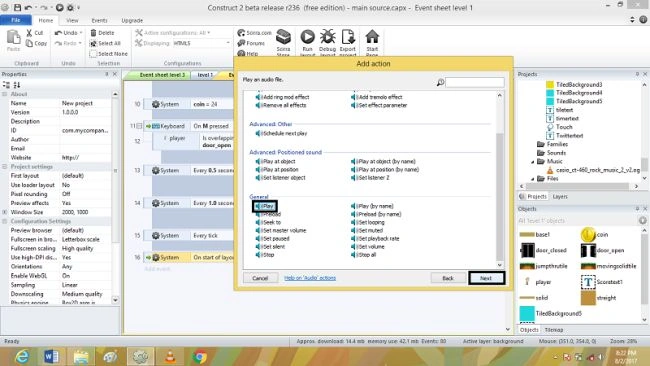650x366 pixels.
Task: Click Select None in ribbon
Action: 108,54
